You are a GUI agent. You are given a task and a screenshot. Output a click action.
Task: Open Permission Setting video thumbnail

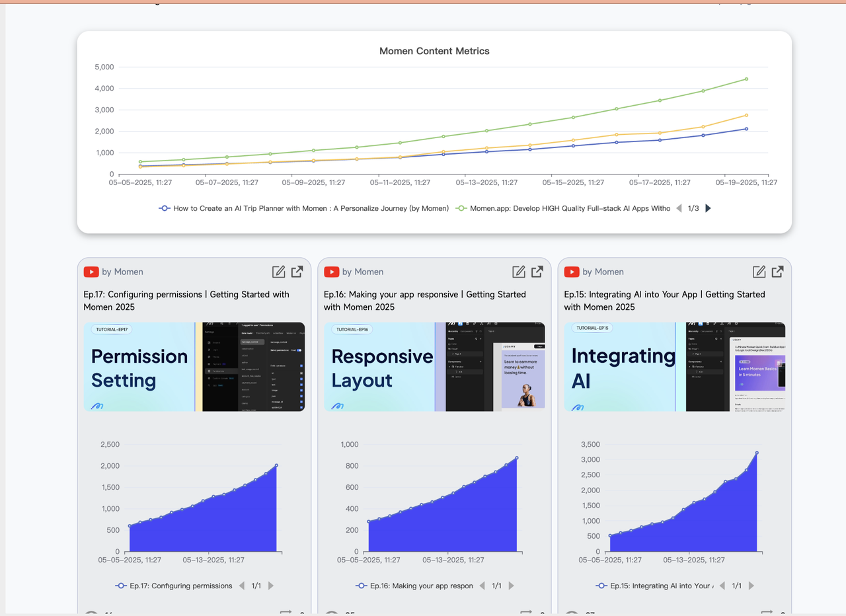click(194, 367)
